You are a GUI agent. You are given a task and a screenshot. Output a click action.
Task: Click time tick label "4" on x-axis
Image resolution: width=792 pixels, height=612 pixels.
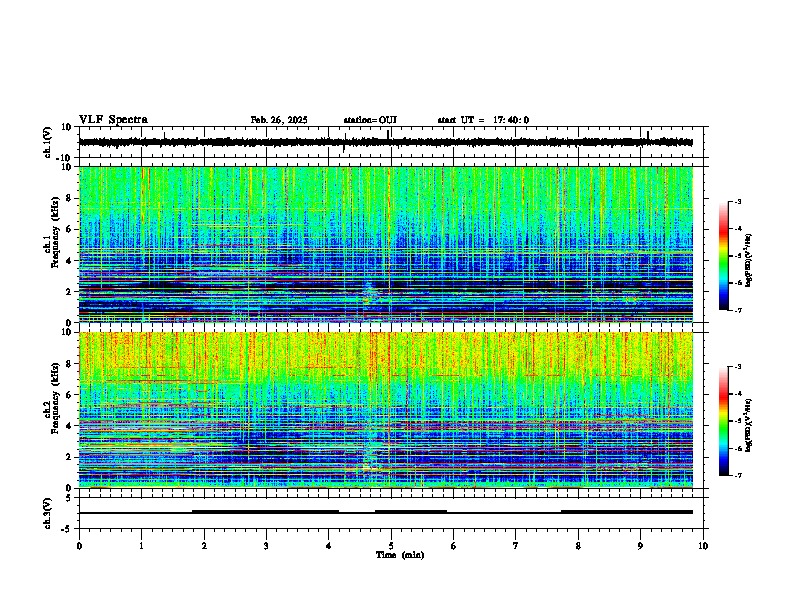[329, 546]
